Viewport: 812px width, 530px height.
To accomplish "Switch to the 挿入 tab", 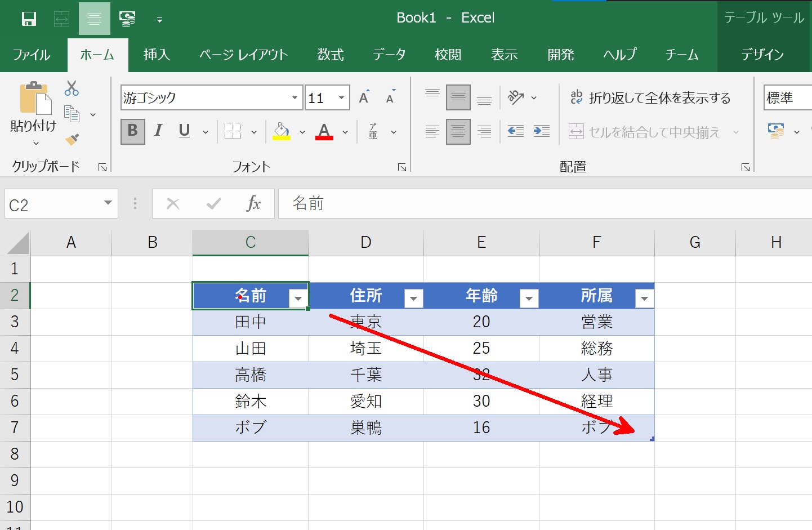I will pos(157,55).
